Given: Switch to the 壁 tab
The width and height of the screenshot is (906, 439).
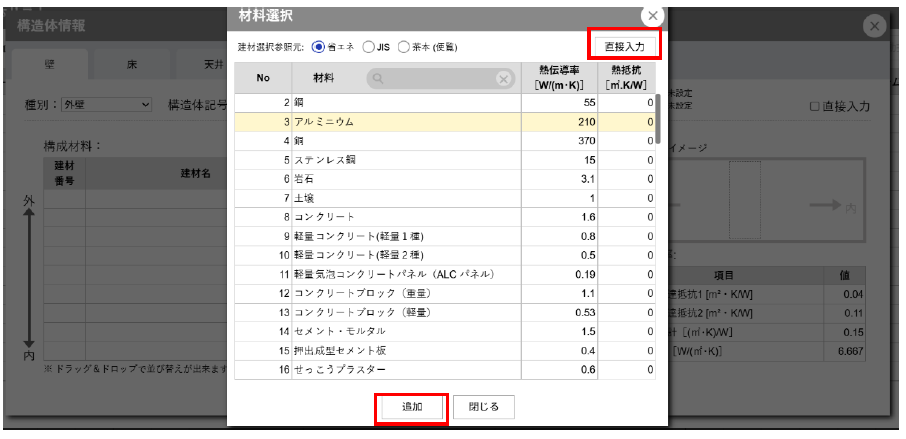Looking at the screenshot, I should point(50,65).
